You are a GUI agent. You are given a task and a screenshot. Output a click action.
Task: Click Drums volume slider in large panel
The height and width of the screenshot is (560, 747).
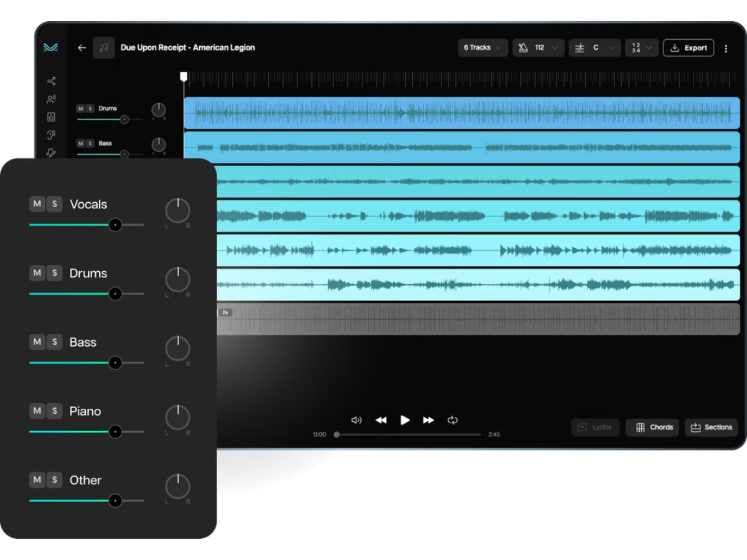pos(87,294)
